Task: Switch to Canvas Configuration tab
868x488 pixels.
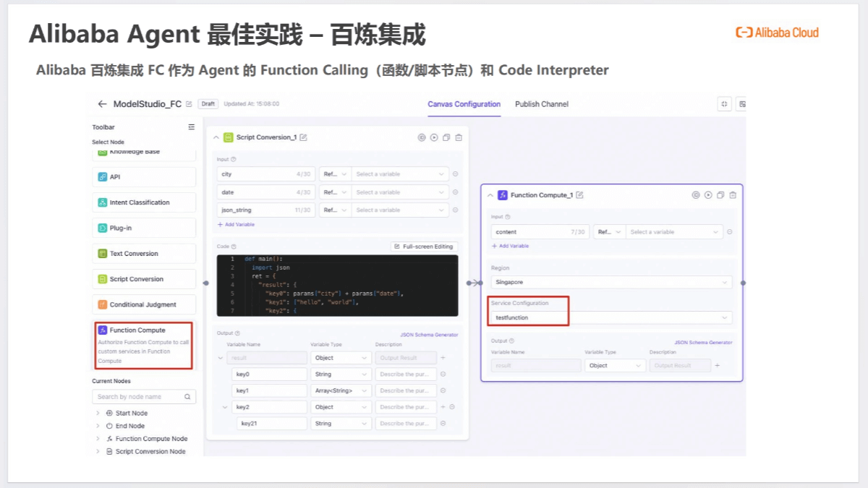Action: (464, 104)
